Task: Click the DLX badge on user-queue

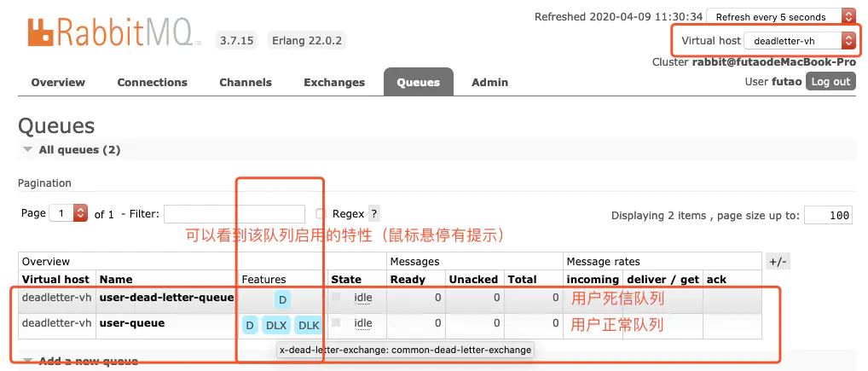Action: [276, 326]
